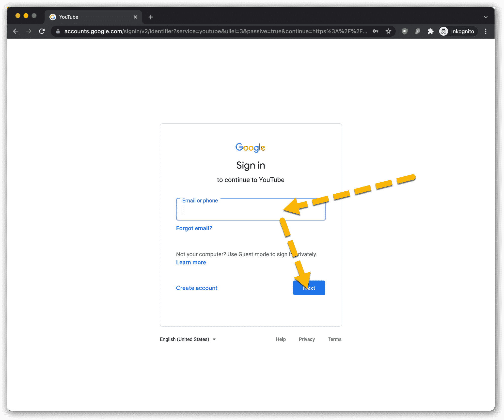The image size is (504, 420).
Task: Open the Help footer link
Action: point(281,339)
